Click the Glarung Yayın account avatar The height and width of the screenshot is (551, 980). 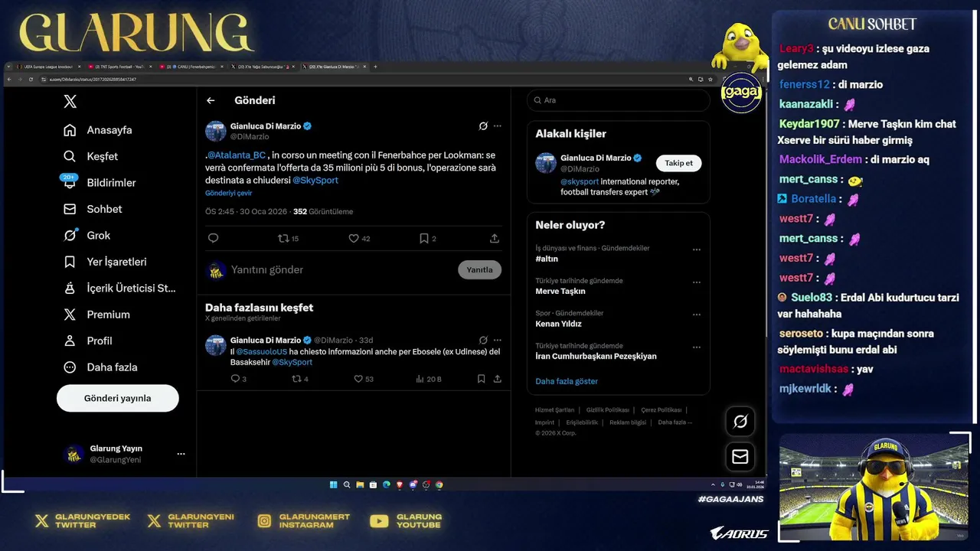(73, 454)
